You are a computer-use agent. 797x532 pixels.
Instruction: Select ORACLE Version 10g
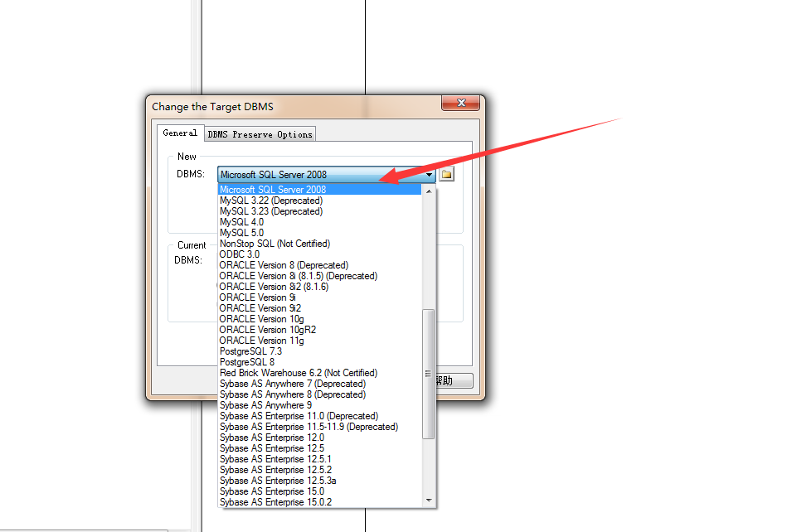pyautogui.click(x=320, y=319)
